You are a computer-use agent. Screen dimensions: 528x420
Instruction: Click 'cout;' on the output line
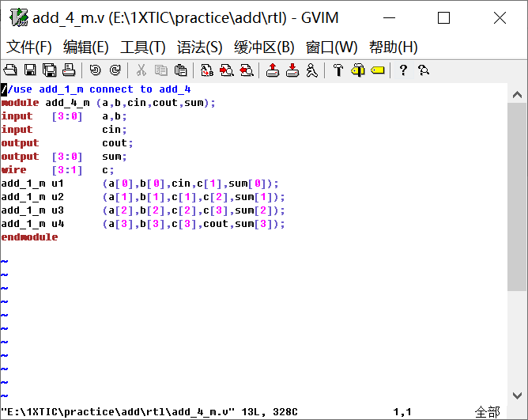pyautogui.click(x=118, y=143)
